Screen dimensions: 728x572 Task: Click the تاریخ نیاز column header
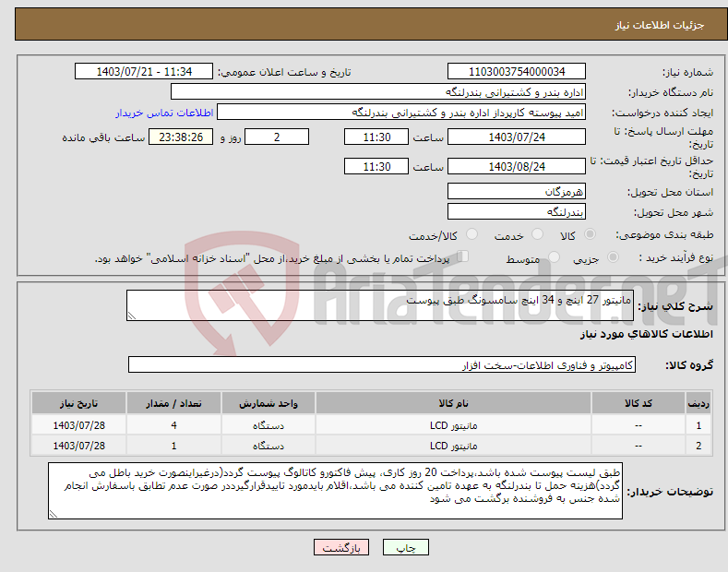tap(79, 403)
